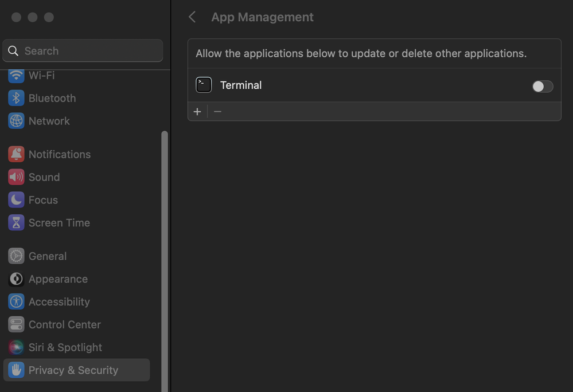Enable App Management for Terminal

(x=543, y=87)
